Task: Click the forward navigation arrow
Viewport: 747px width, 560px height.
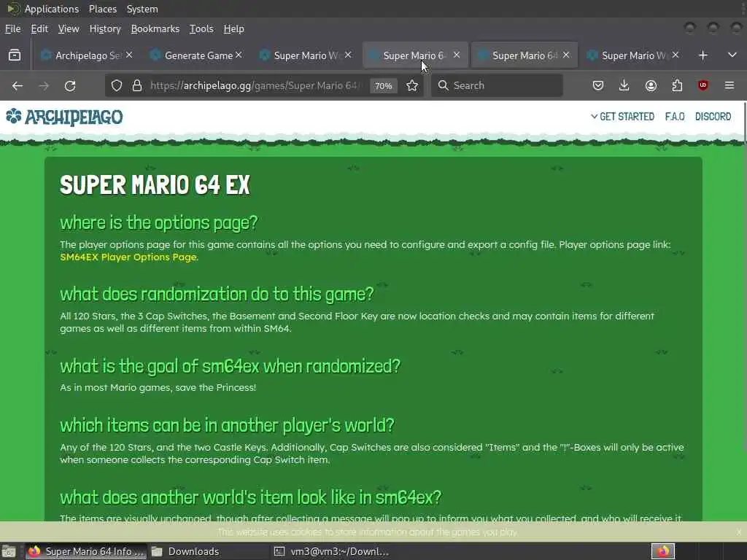Action: pyautogui.click(x=44, y=86)
